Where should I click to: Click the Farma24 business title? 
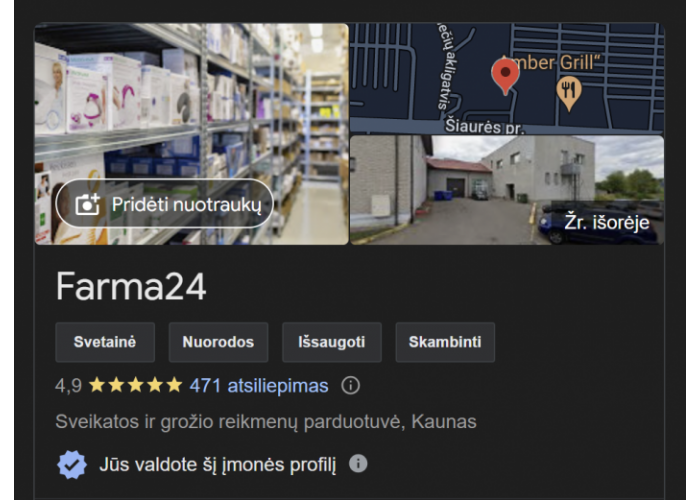pos(131,287)
